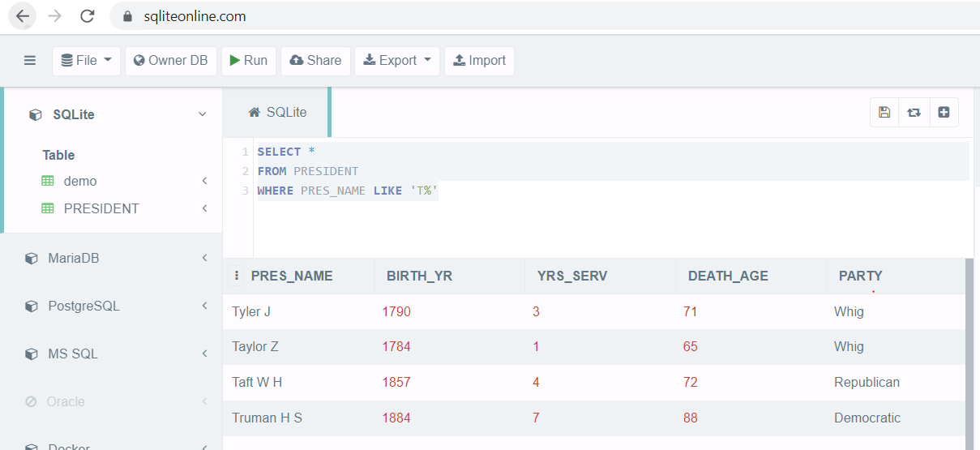The image size is (980, 450).
Task: Click the Share button
Action: pyautogui.click(x=315, y=61)
